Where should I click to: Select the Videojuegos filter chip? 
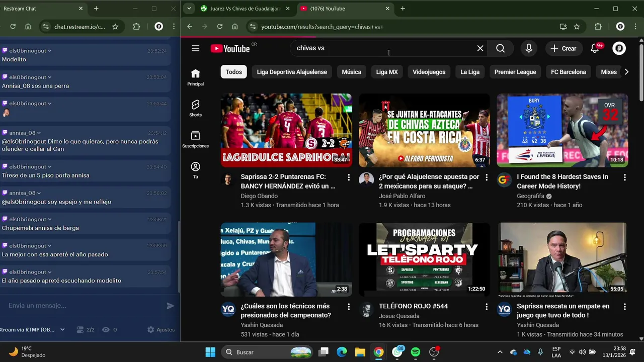click(429, 72)
